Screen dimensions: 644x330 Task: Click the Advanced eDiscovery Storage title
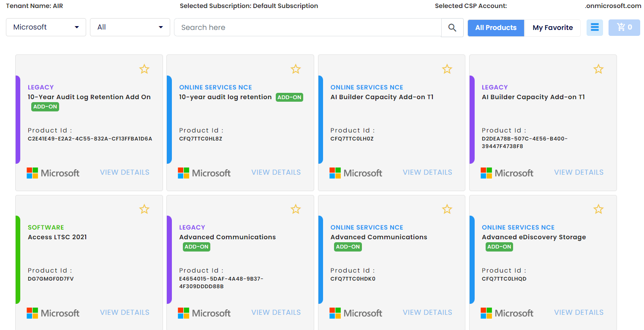[x=534, y=237]
